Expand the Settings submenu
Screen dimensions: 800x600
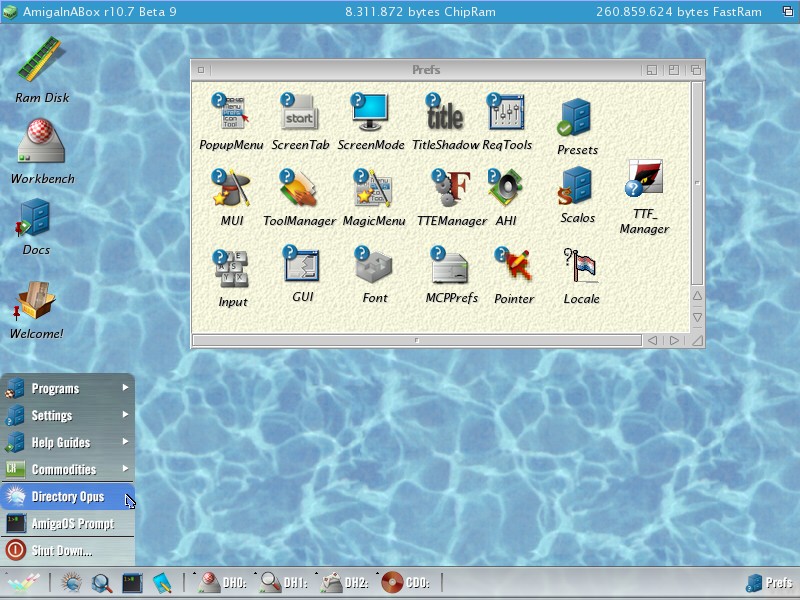[67, 415]
